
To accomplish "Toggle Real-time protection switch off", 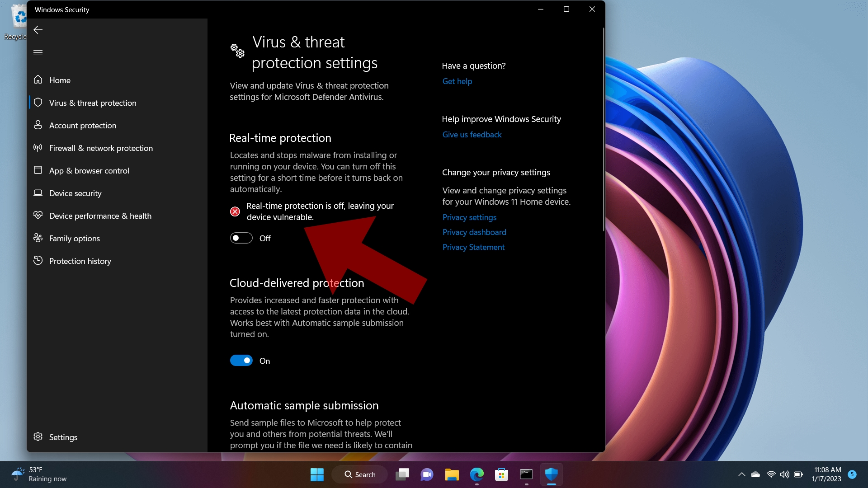I will [x=241, y=238].
